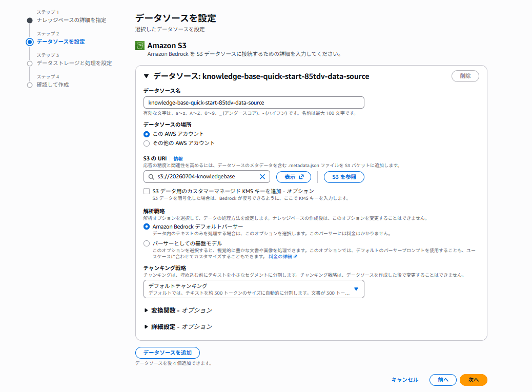Viewport: 532px width, 392px height.
Task: Select その他の AWS アカウント radio button
Action: click(x=147, y=143)
